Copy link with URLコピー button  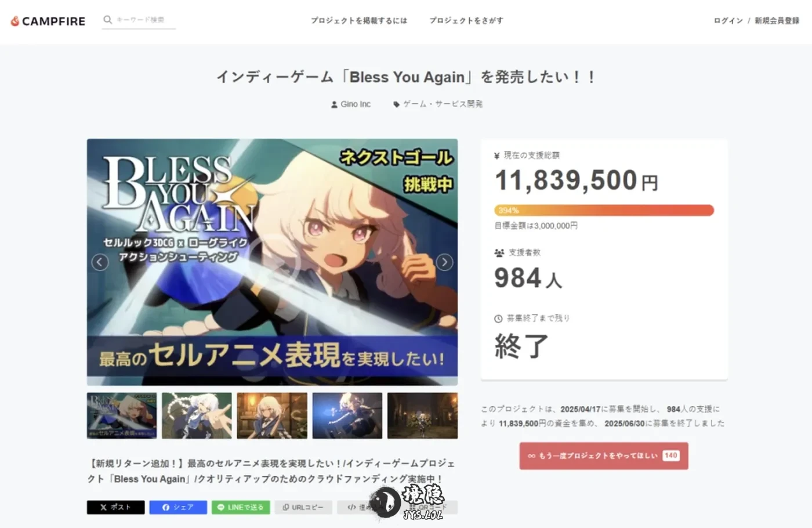pos(303,507)
